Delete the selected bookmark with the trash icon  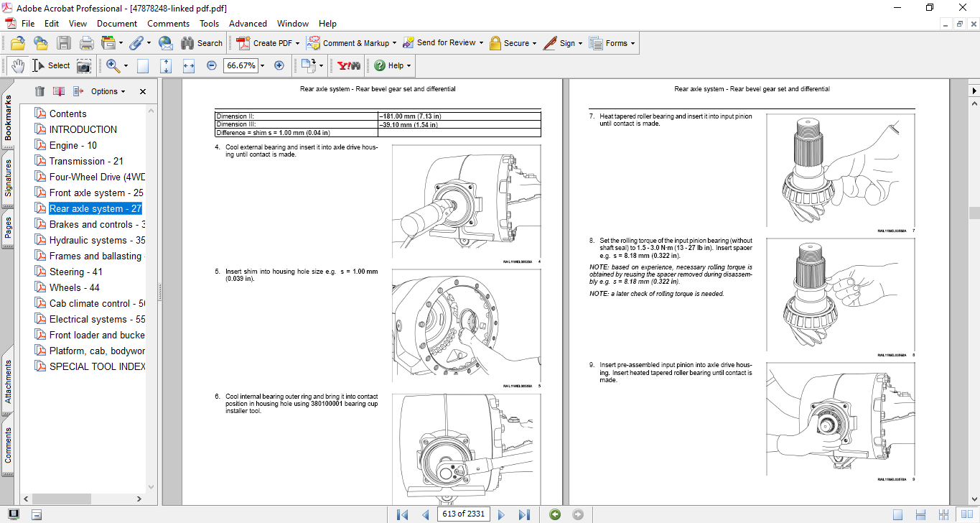(39, 91)
